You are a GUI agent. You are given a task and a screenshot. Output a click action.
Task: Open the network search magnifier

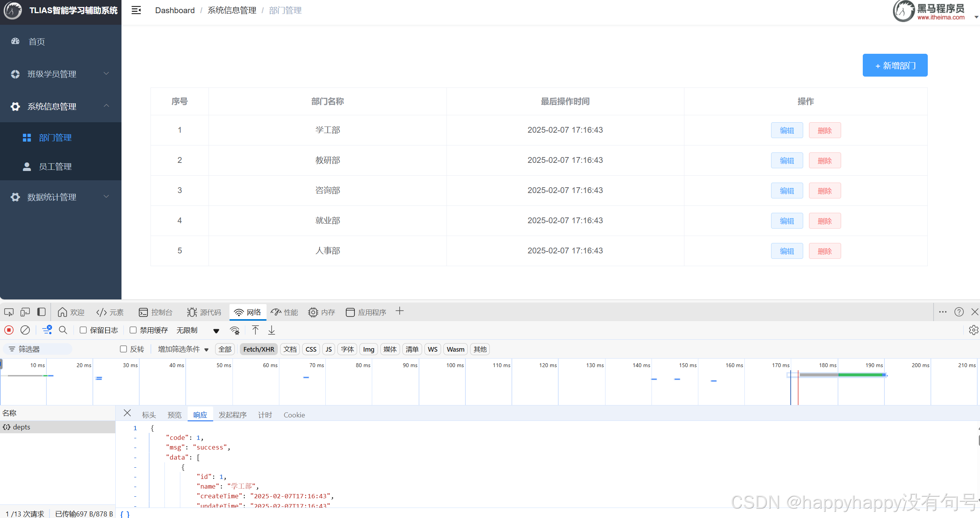click(x=63, y=330)
